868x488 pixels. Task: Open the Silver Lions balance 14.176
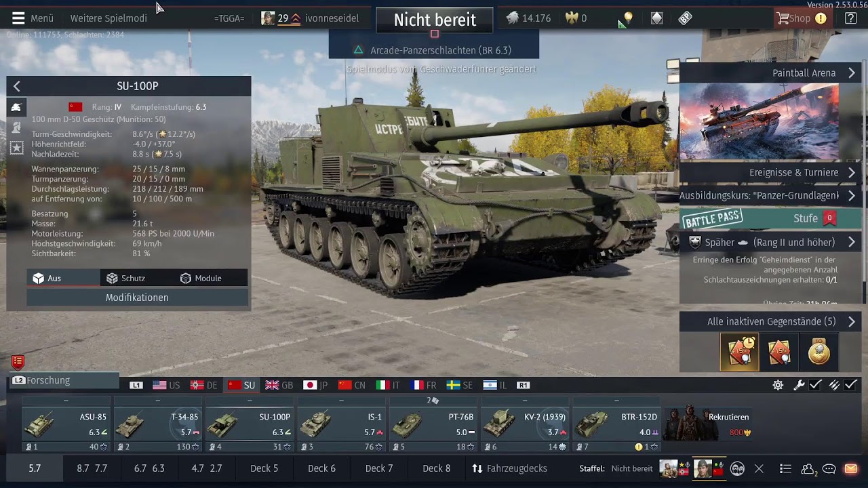(529, 18)
